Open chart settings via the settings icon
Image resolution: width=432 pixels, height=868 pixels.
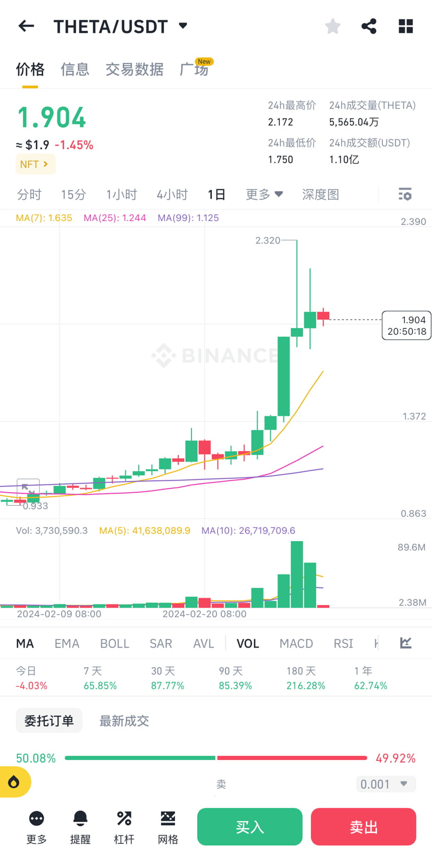(x=405, y=194)
